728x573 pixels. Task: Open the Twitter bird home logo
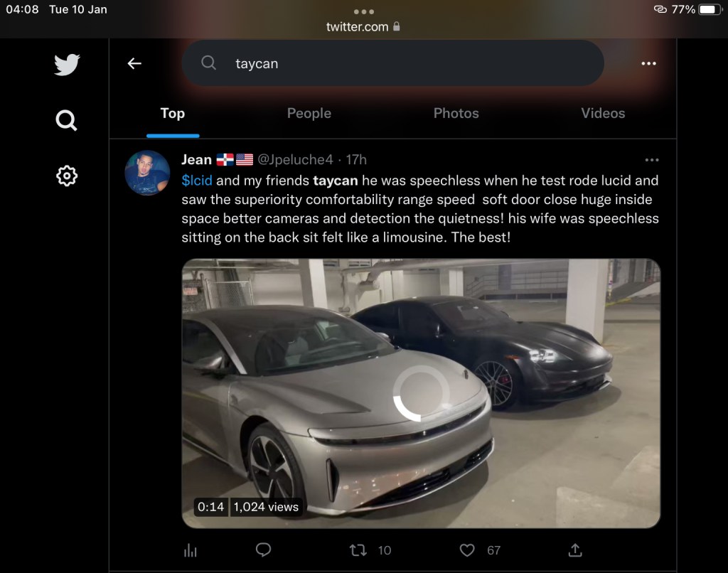click(67, 65)
